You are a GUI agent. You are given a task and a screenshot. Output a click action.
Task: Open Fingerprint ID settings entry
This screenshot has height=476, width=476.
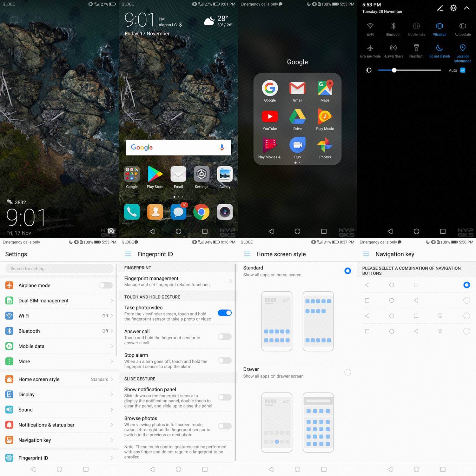click(x=59, y=458)
